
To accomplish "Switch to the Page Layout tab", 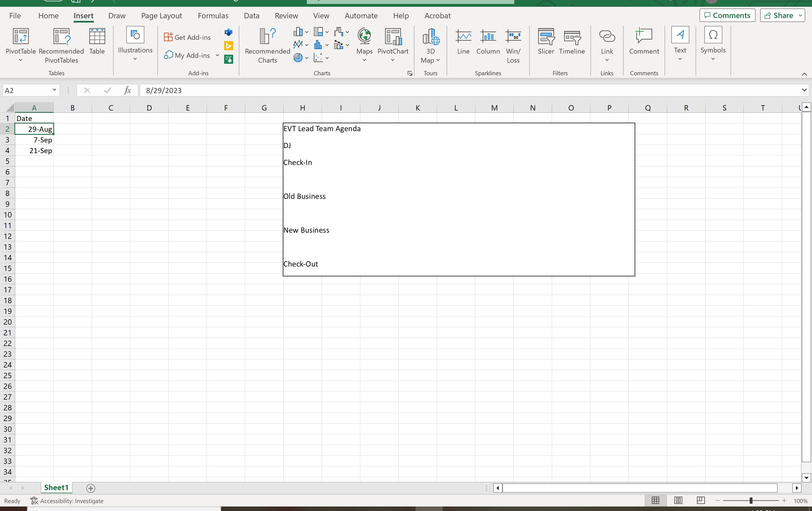I will click(x=161, y=16).
